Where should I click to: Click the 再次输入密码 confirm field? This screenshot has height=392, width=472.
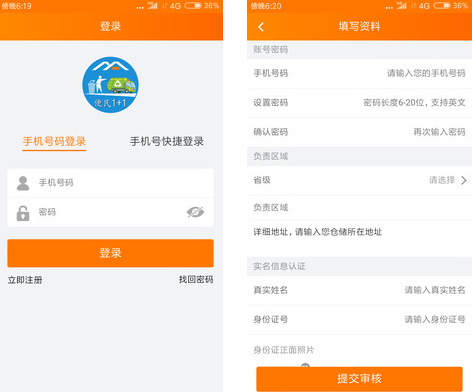click(x=359, y=132)
